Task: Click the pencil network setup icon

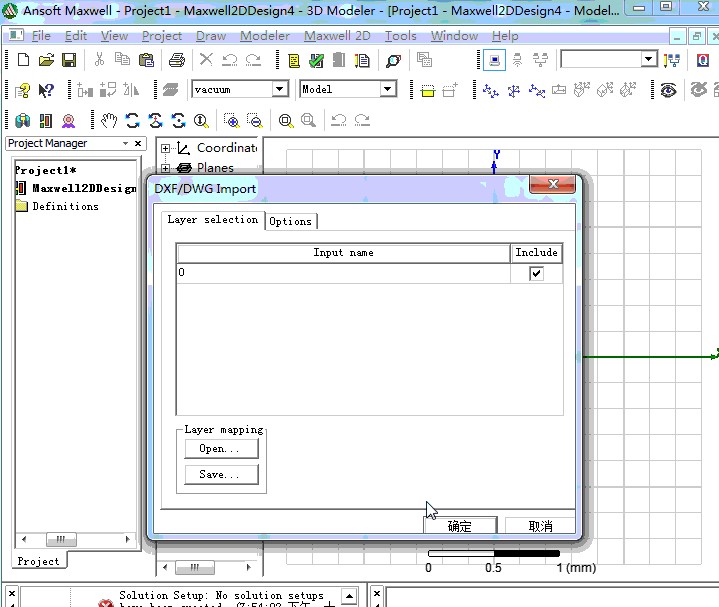Action: pos(672,60)
